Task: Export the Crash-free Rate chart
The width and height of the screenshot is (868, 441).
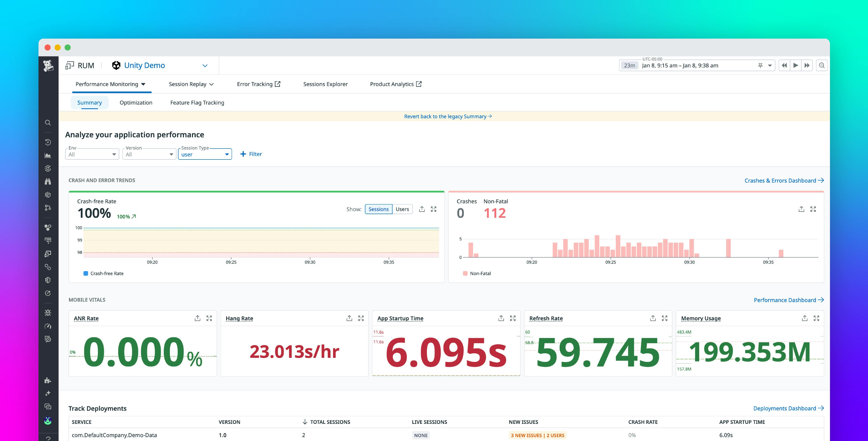Action: [422, 209]
